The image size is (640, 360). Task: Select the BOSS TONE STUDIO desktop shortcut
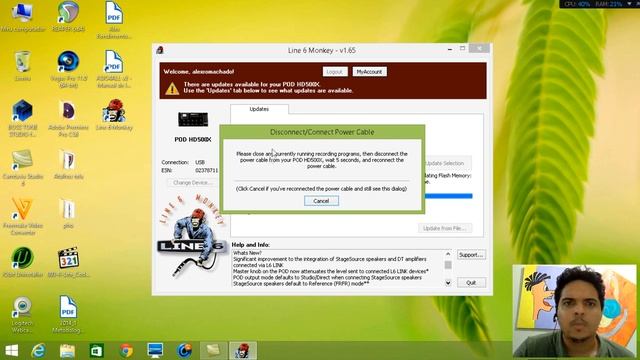[x=22, y=118]
